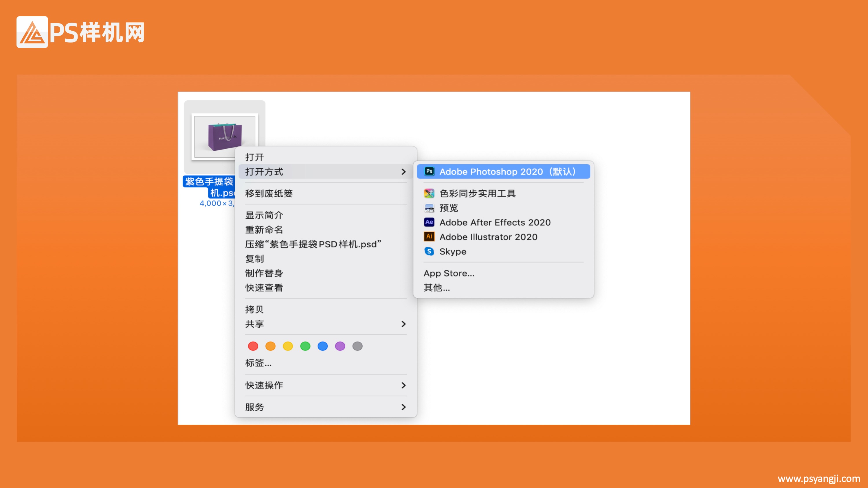The image size is (868, 488).
Task: Apply the red tag color
Action: 253,346
